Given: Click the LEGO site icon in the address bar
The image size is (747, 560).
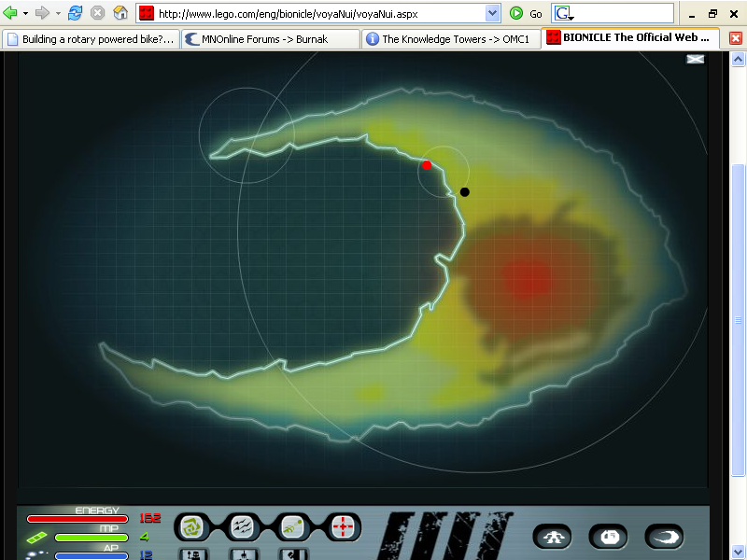Looking at the screenshot, I should [x=147, y=13].
